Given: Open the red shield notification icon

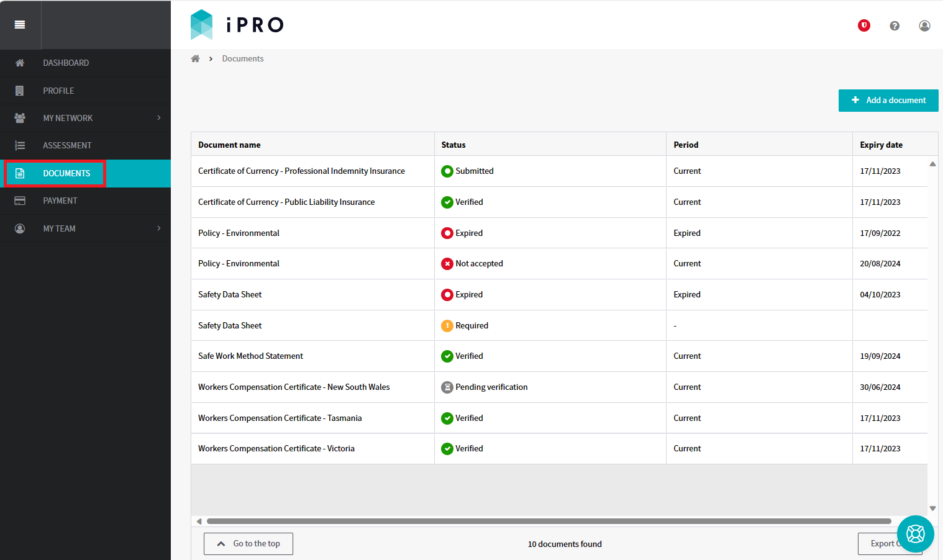Looking at the screenshot, I should click(864, 25).
